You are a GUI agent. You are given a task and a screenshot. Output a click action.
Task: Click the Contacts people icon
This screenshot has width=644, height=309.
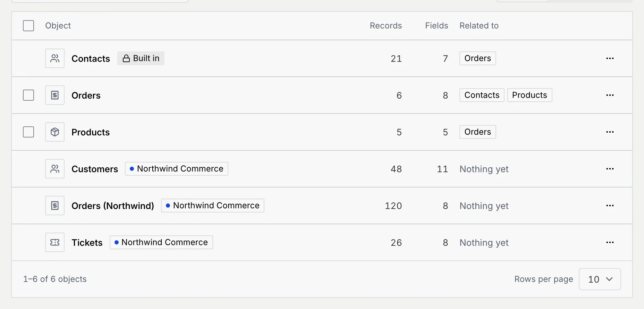click(55, 58)
